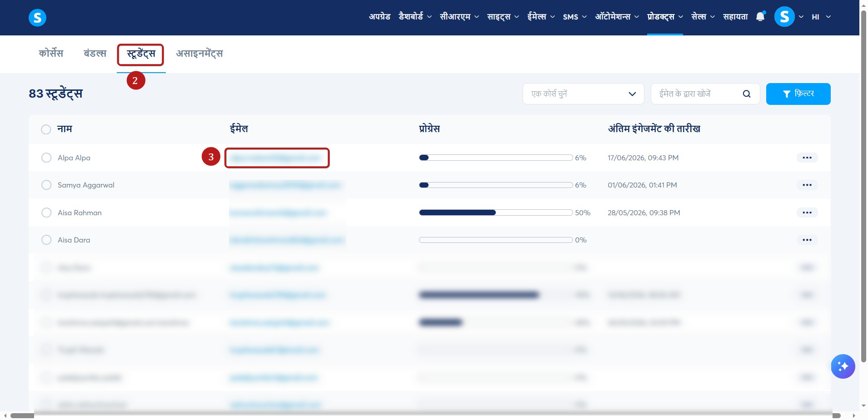868x420 pixels.
Task: Open the email link for Alpa Alpa
Action: pos(276,158)
